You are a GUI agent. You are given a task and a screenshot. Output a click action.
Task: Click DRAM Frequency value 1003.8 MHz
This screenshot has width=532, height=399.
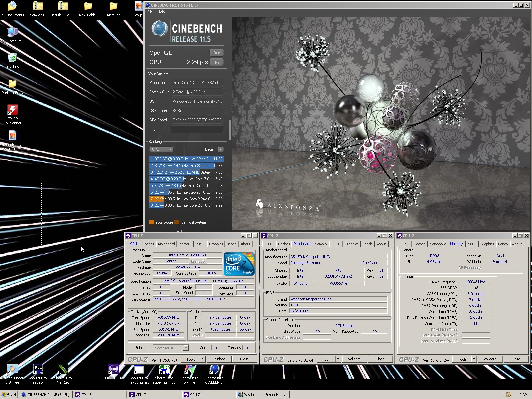[475, 282]
